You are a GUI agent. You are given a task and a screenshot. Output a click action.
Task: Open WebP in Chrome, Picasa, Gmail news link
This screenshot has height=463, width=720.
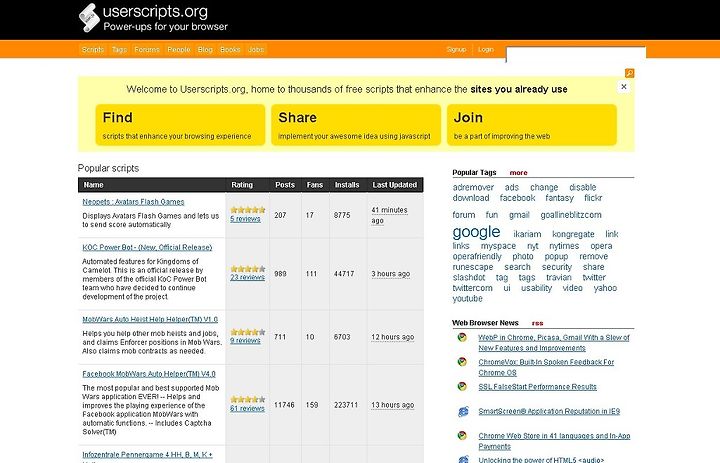(554, 343)
